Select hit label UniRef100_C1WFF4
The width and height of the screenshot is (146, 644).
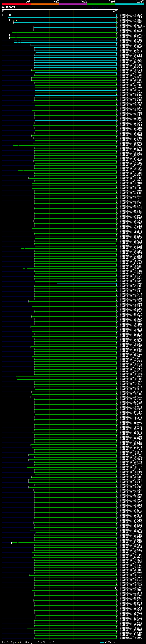(x=131, y=55)
